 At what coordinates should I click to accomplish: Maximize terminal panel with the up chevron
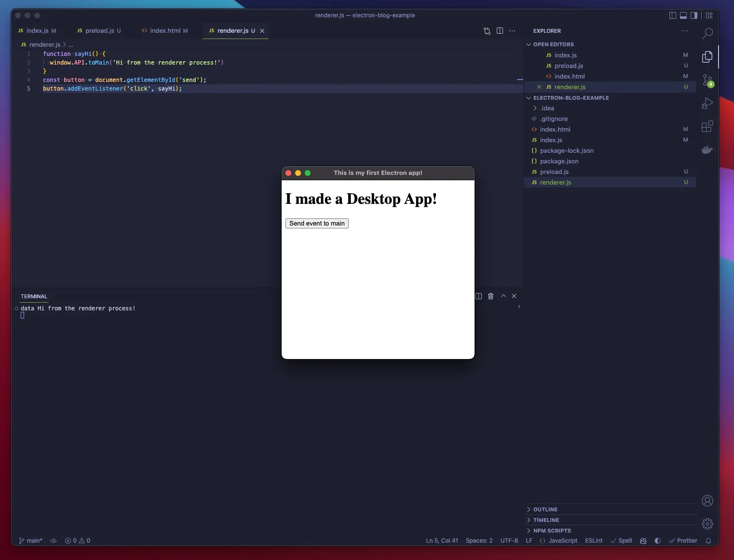point(503,296)
